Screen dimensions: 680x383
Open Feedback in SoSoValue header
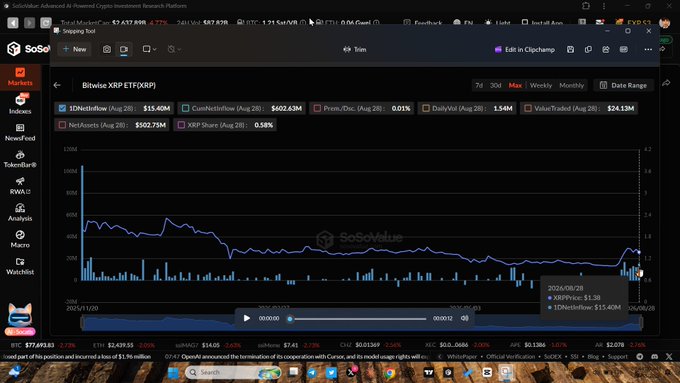click(x=423, y=23)
